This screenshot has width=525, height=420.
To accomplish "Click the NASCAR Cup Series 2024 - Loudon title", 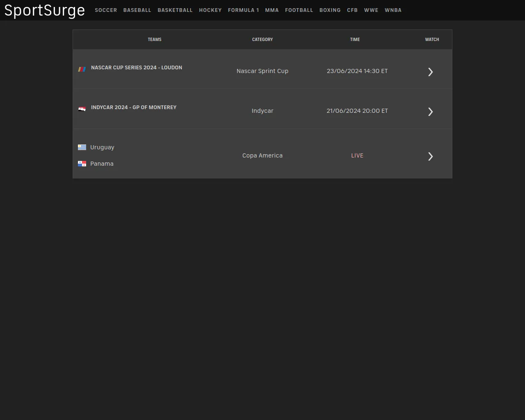I will 137,68.
